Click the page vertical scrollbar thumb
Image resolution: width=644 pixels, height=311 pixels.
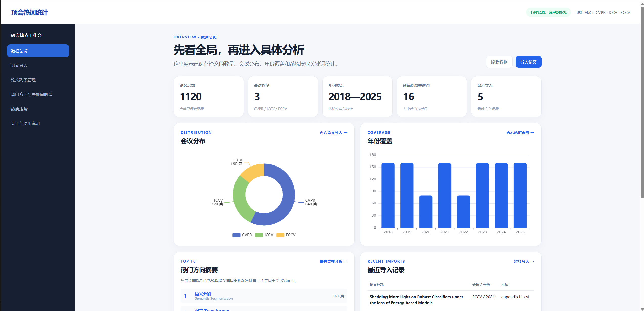(x=642, y=102)
